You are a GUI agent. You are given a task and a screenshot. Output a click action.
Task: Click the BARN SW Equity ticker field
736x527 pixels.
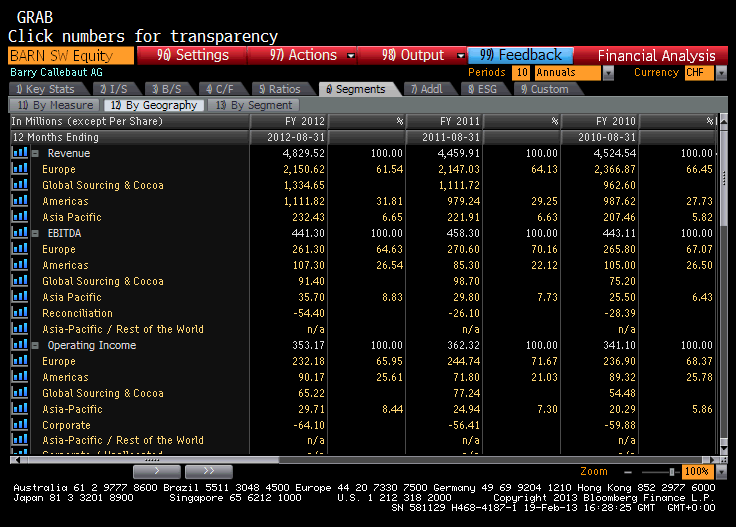pyautogui.click(x=68, y=56)
